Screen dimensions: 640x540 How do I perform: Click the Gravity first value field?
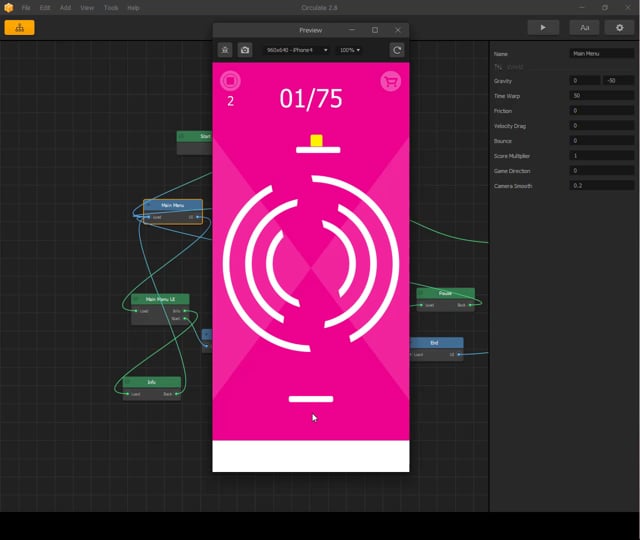585,80
